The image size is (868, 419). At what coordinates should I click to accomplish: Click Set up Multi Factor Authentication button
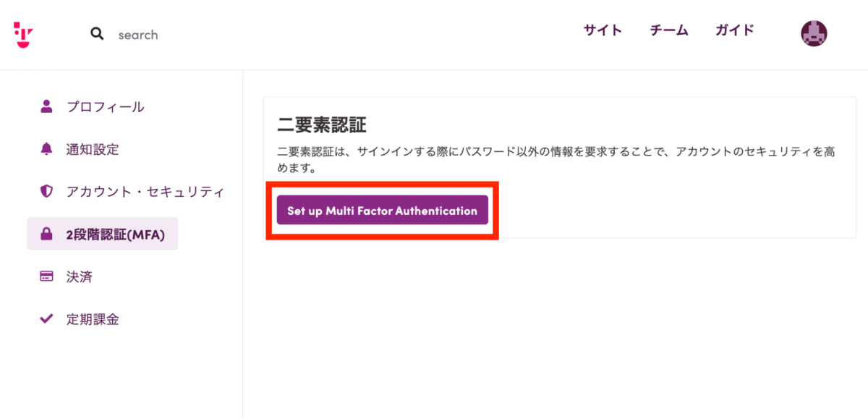click(383, 211)
